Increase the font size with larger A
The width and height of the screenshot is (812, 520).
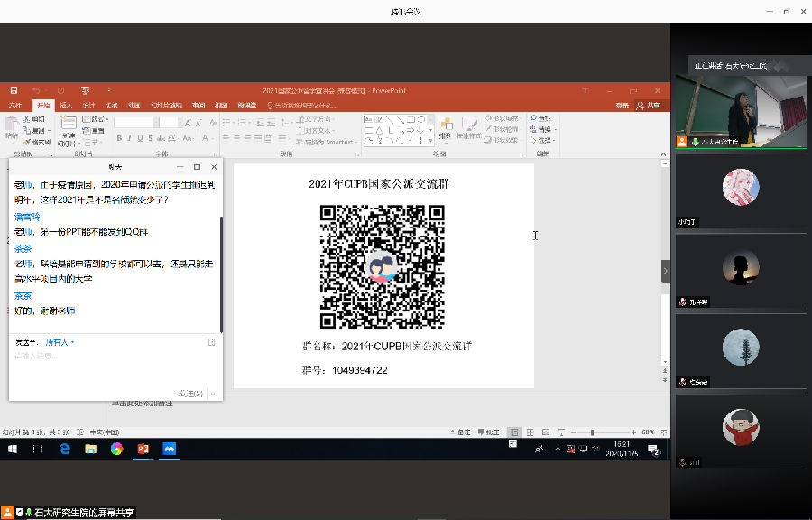[188, 123]
